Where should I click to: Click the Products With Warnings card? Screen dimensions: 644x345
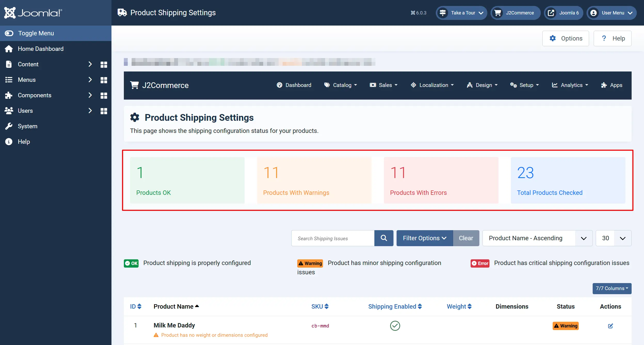point(314,180)
